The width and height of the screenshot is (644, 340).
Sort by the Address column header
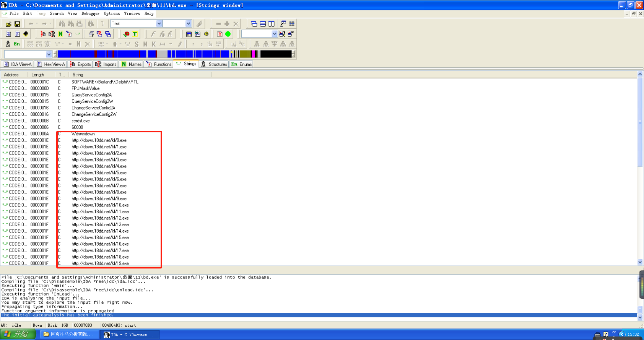(x=14, y=75)
